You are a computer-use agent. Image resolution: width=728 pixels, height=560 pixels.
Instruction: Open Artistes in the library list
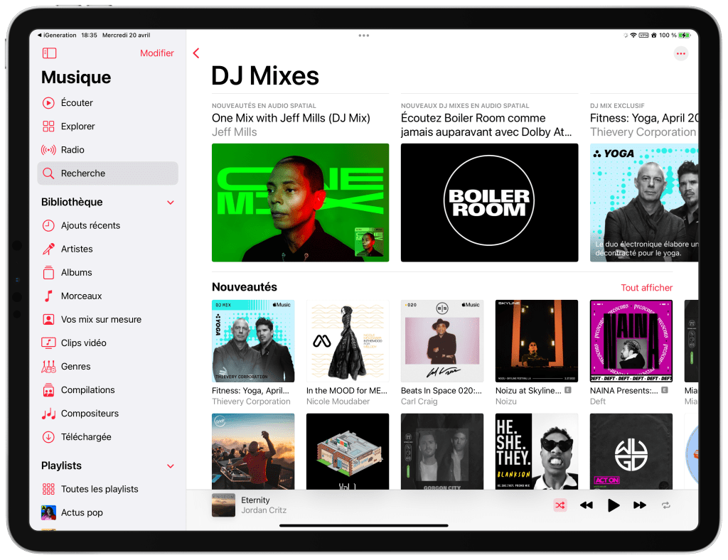click(77, 249)
